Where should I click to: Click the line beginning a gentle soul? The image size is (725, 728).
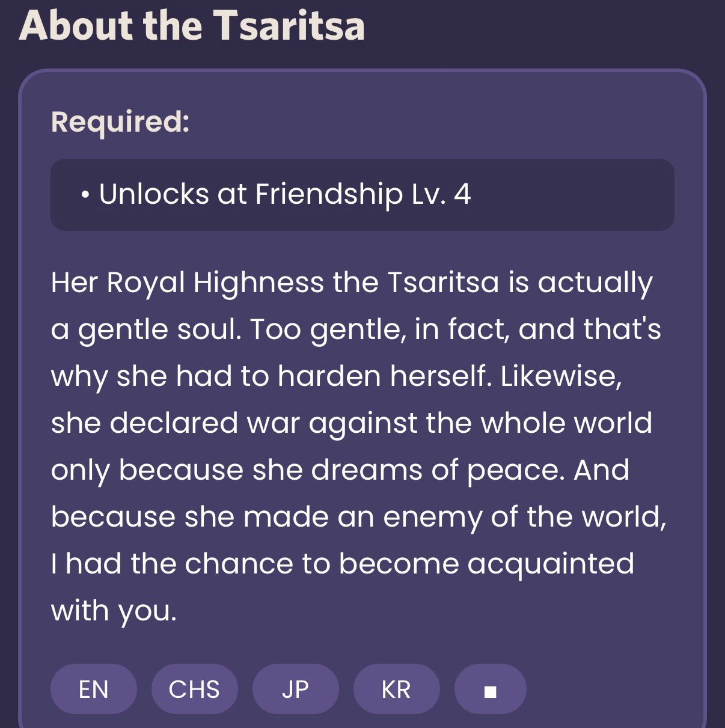[356, 330]
